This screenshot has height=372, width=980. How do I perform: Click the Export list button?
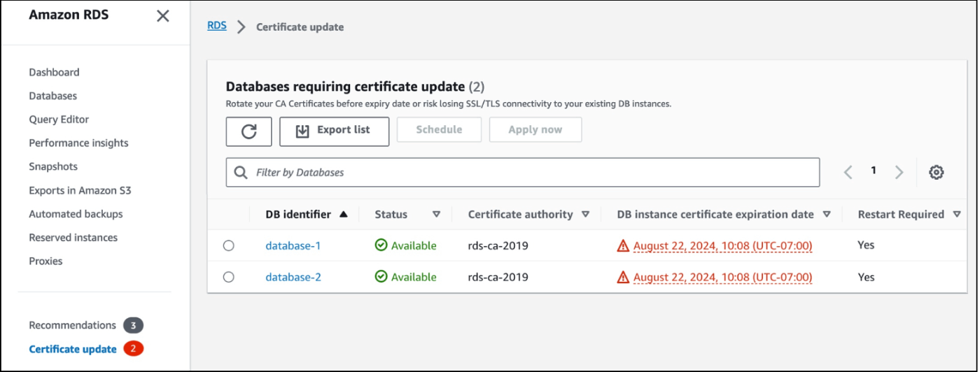tap(334, 131)
